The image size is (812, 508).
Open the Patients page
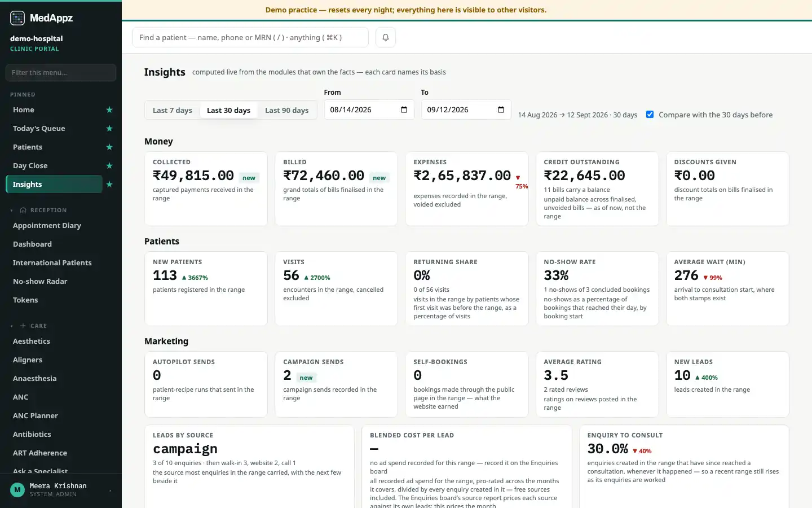pos(54,147)
